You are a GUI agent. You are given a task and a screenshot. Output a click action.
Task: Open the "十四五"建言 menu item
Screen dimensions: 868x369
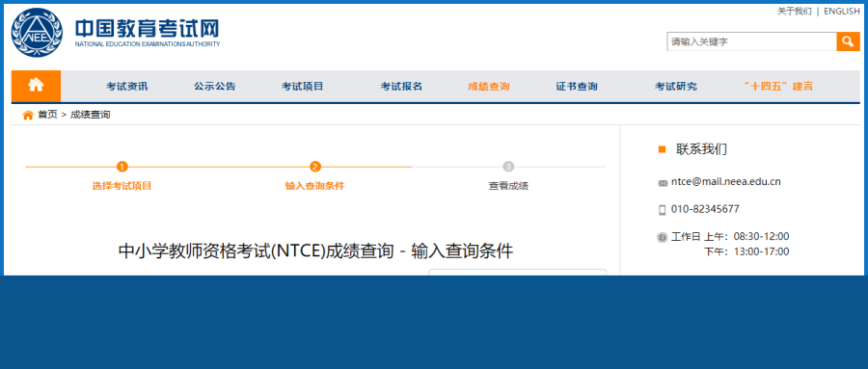click(779, 87)
